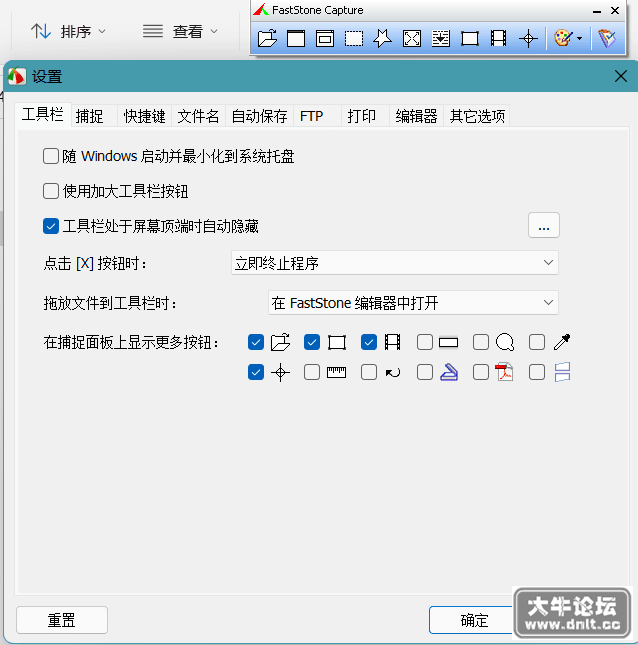Select Capture Active Window tool
The image size is (638, 645).
point(296,39)
